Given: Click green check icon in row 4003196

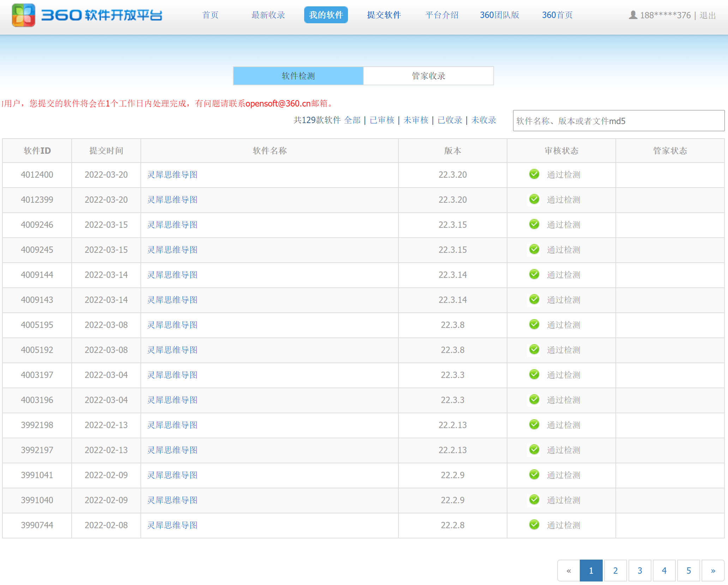Looking at the screenshot, I should (x=534, y=400).
